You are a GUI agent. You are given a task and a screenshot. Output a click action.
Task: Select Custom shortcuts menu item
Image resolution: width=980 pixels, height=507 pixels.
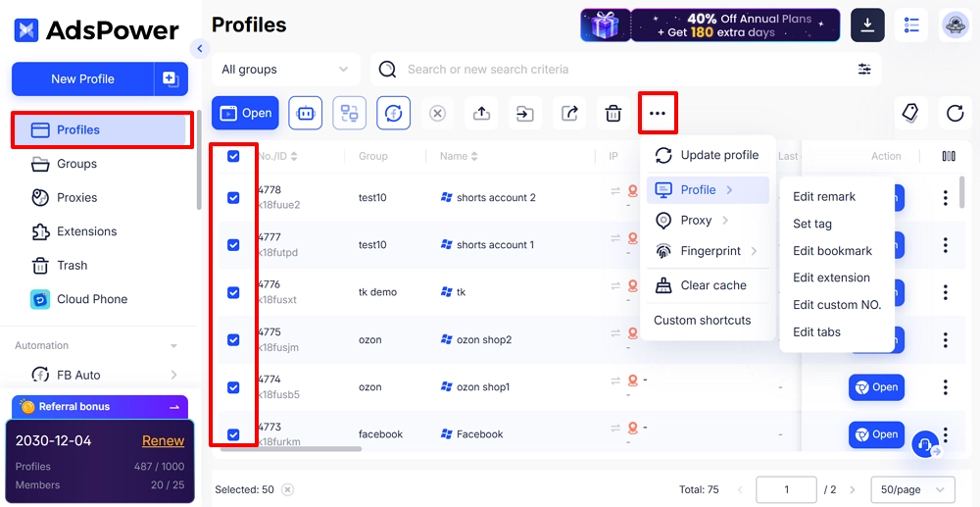pyautogui.click(x=703, y=320)
